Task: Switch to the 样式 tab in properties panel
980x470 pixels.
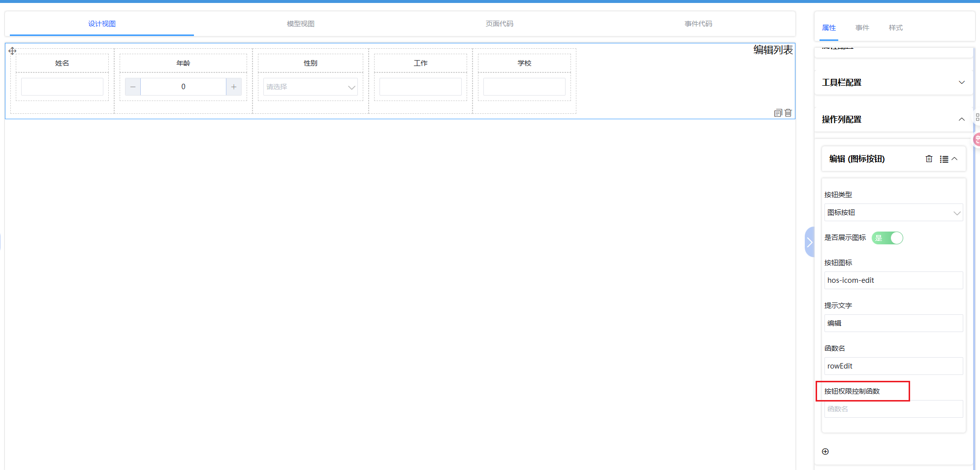Action: (895, 28)
